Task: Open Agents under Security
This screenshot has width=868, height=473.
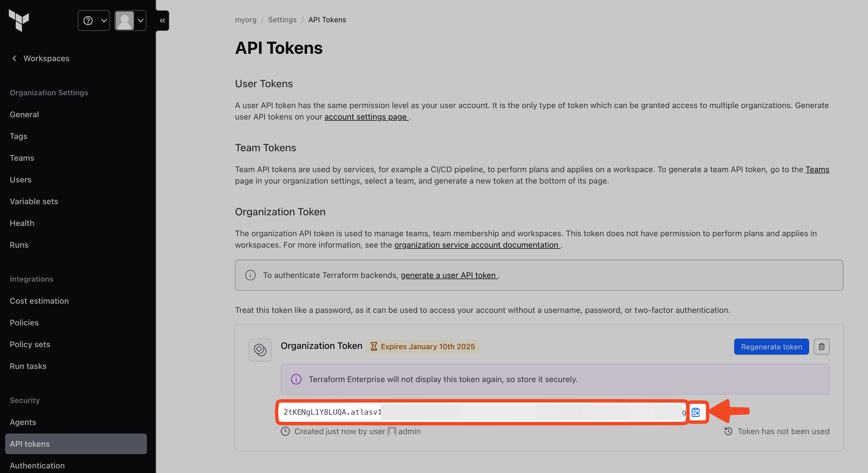Action: point(23,422)
